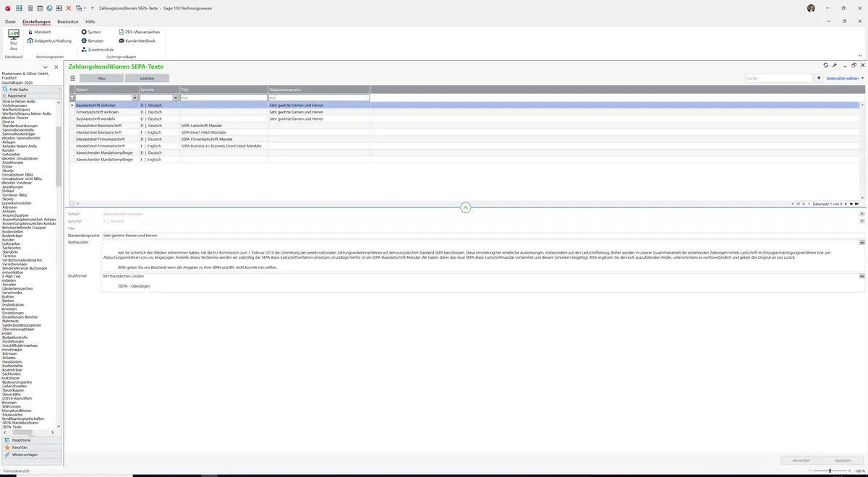
Task: Select the Einstellungen ribbon tab
Action: pos(36,22)
